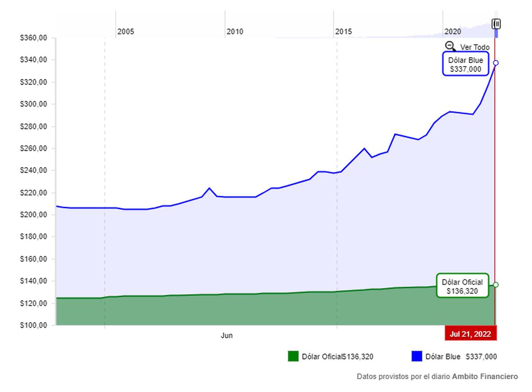Click the blue Dólar Blue legend swatch
The width and height of the screenshot is (532, 392).
coord(417,357)
